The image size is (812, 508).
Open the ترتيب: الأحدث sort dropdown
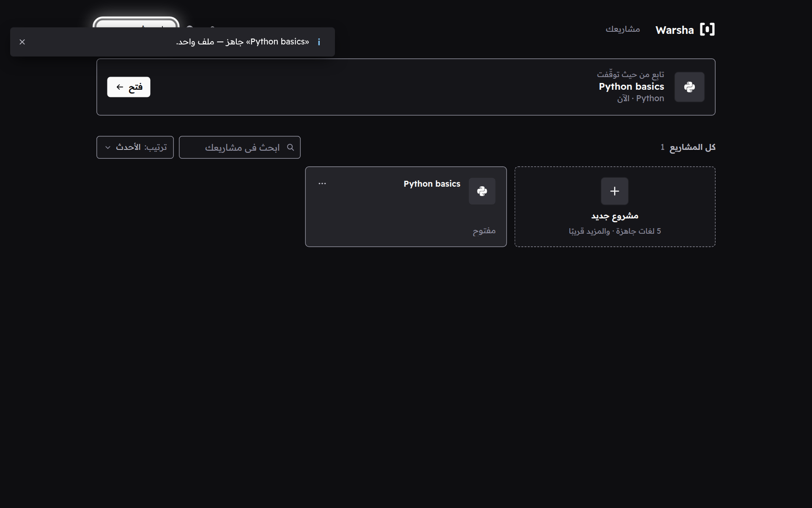[135, 147]
